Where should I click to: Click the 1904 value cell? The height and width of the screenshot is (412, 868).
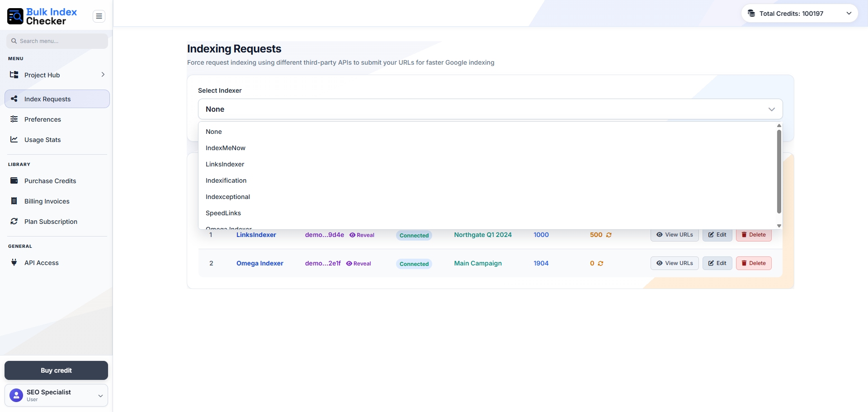coord(541,263)
